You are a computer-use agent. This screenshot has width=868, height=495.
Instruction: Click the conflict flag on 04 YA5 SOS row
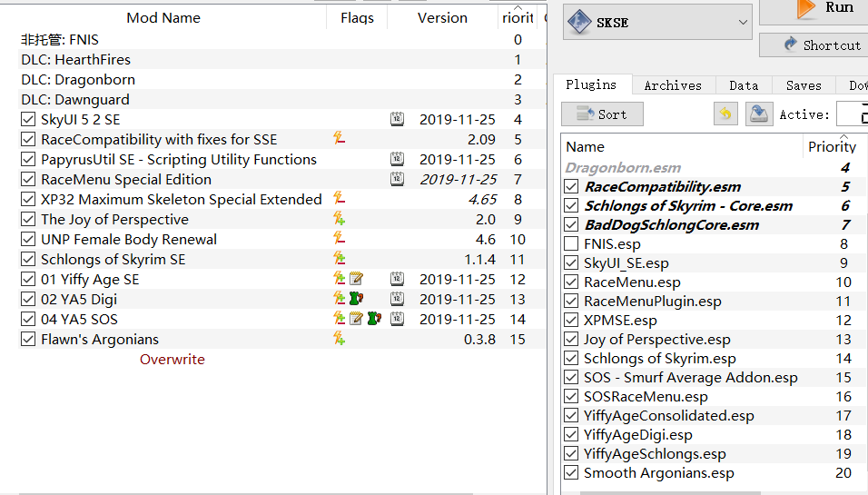(x=339, y=318)
